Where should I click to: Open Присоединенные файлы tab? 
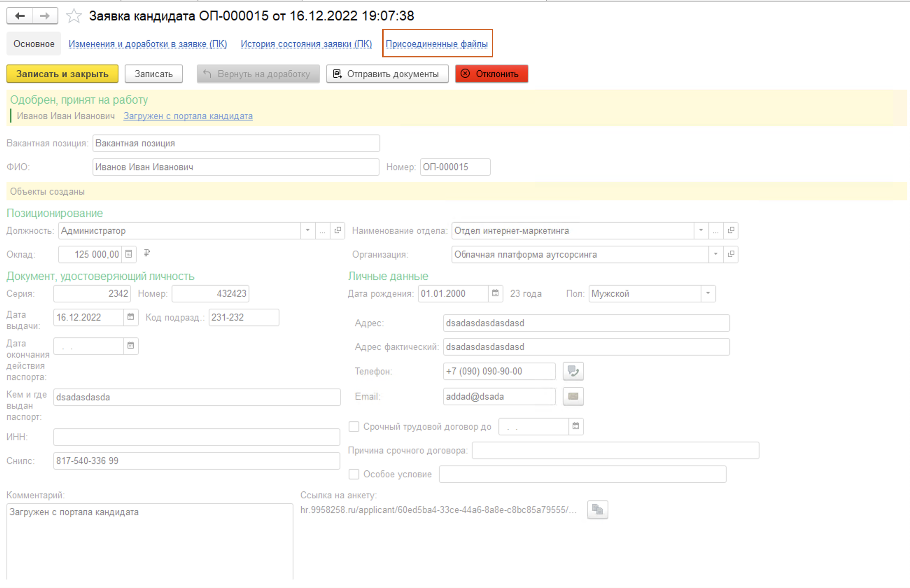tap(437, 44)
